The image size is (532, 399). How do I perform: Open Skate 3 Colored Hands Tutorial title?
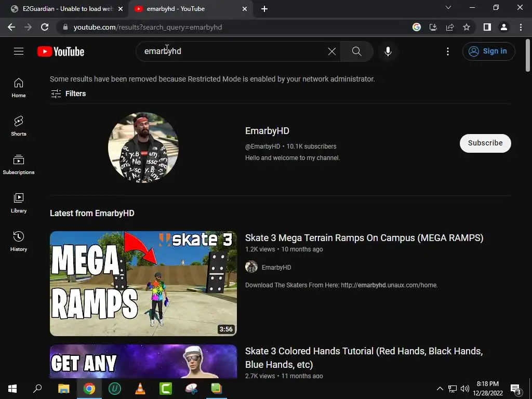364,357
